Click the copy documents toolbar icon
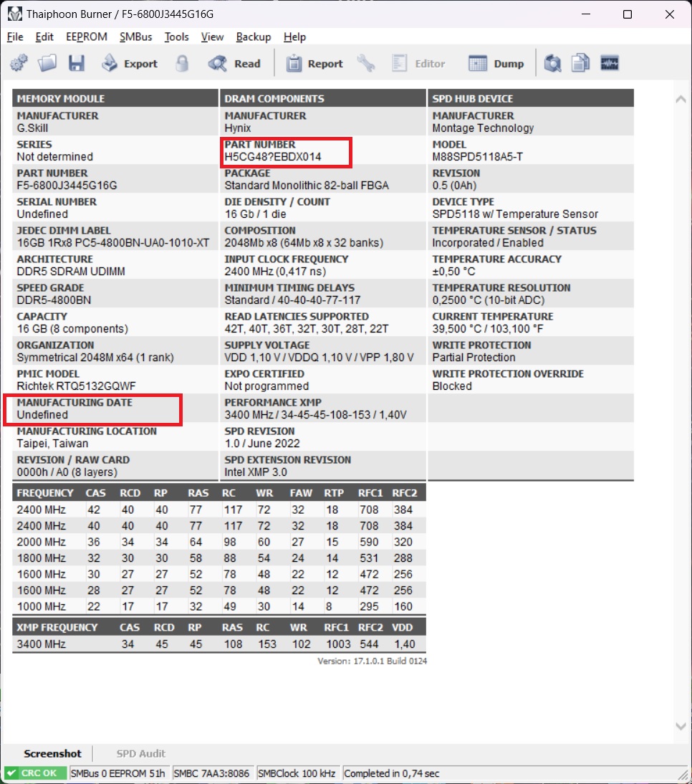This screenshot has width=692, height=784. pyautogui.click(x=580, y=64)
